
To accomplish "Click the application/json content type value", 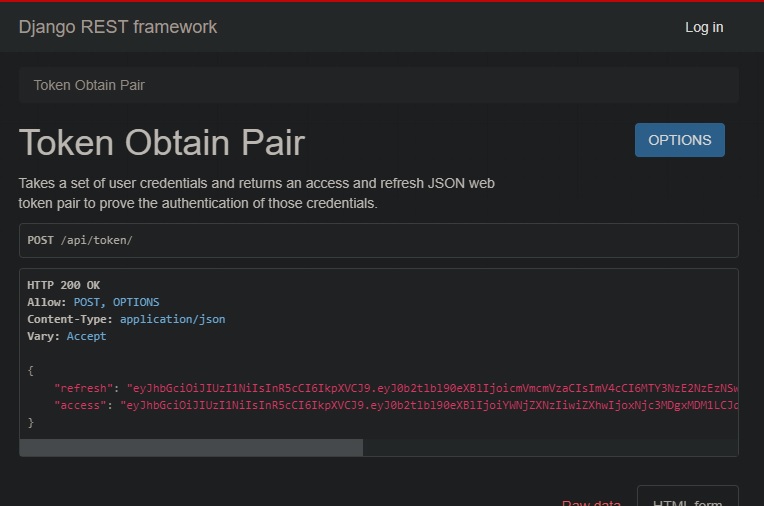I will [172, 319].
